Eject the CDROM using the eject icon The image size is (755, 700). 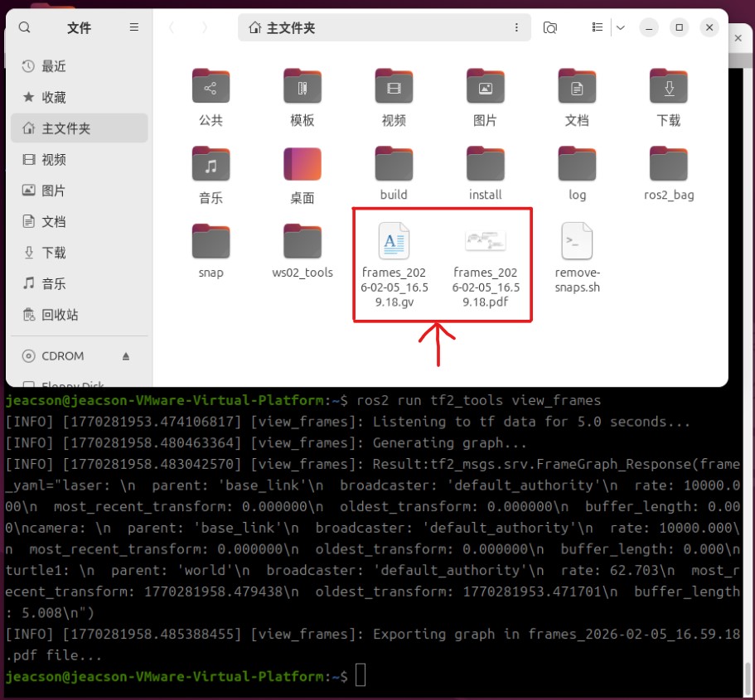tap(126, 356)
